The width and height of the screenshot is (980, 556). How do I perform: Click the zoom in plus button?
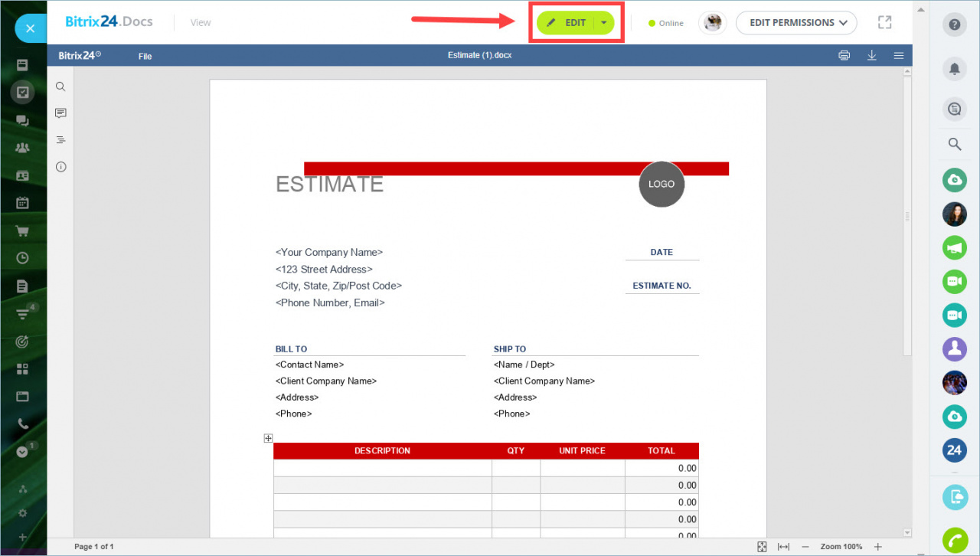click(878, 547)
